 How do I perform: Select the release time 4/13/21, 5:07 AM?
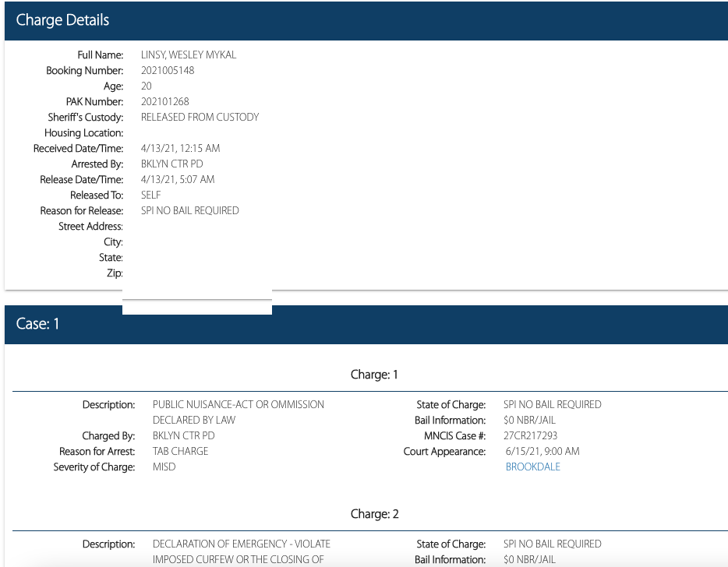(x=178, y=180)
